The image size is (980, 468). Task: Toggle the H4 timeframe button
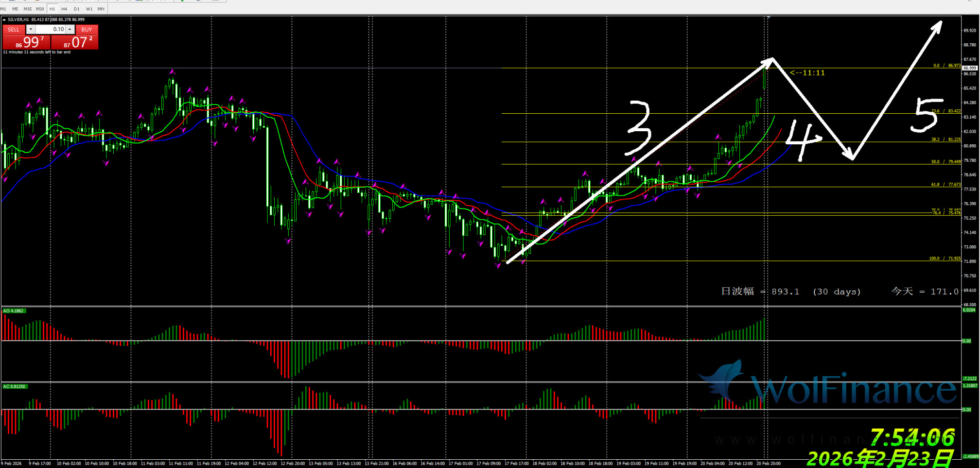click(64, 9)
